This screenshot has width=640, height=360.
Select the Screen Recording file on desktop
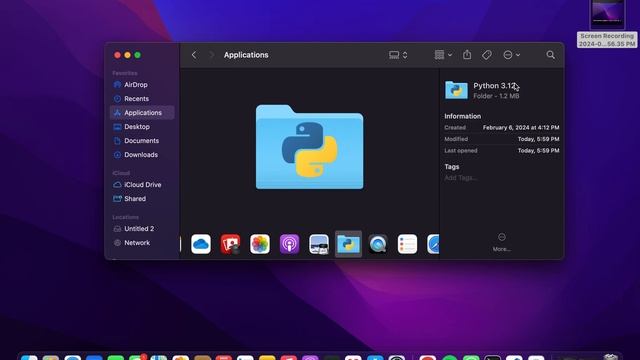tap(607, 24)
